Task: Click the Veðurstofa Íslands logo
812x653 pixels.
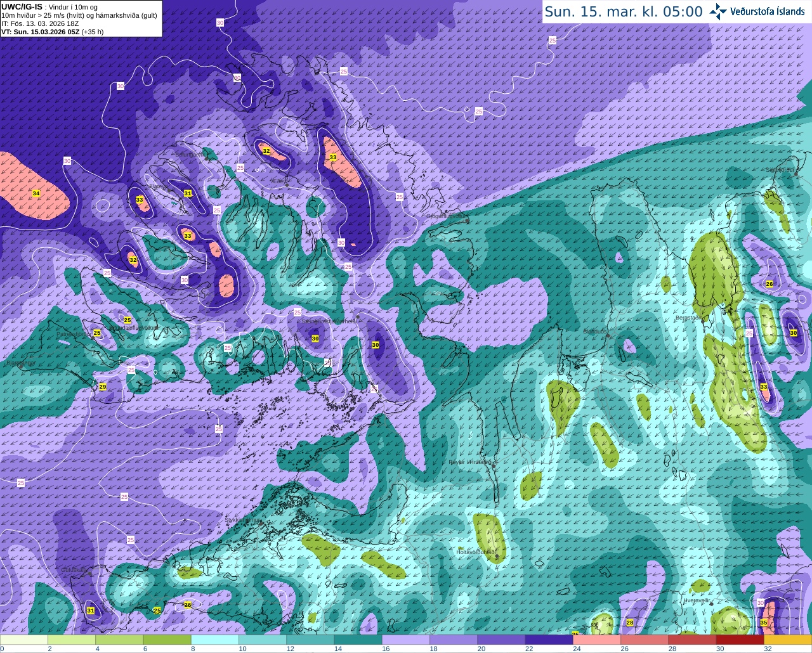Action: 757,11
